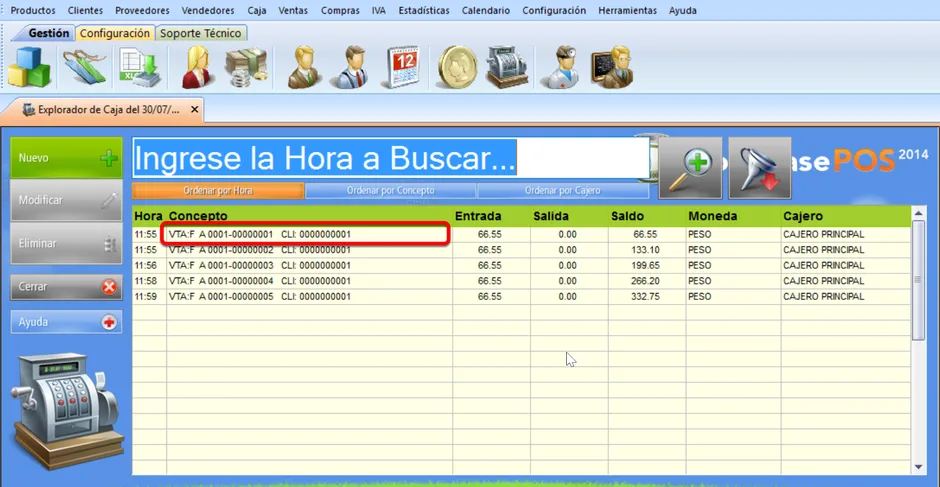Viewport: 940px width, 487px height.
Task: Open the Ventas menu
Action: coord(293,11)
